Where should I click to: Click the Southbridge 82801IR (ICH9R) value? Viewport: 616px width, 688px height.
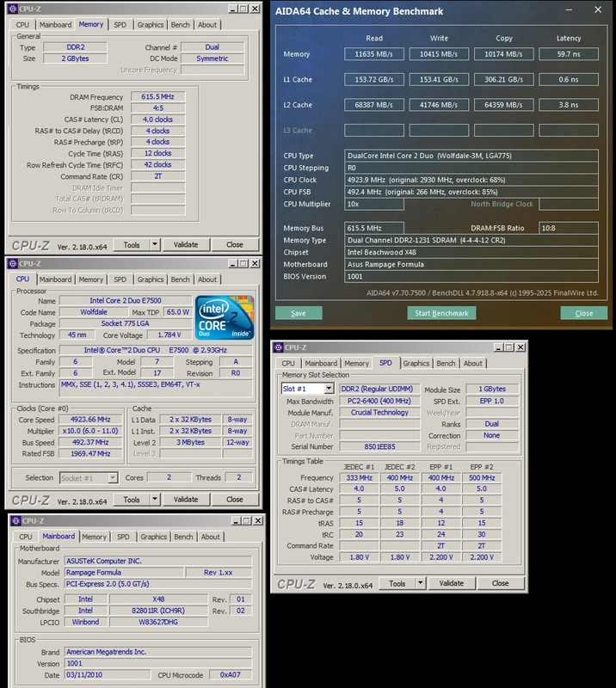coord(158,611)
